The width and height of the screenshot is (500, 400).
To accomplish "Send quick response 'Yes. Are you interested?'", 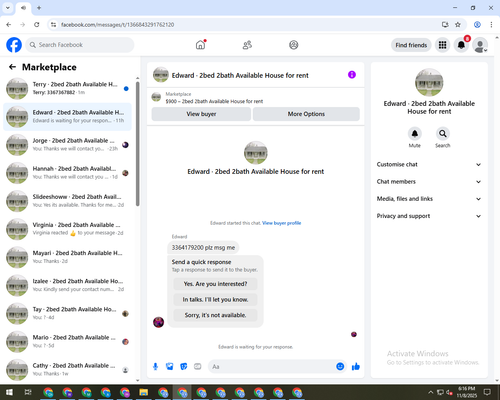I will pos(215,284).
